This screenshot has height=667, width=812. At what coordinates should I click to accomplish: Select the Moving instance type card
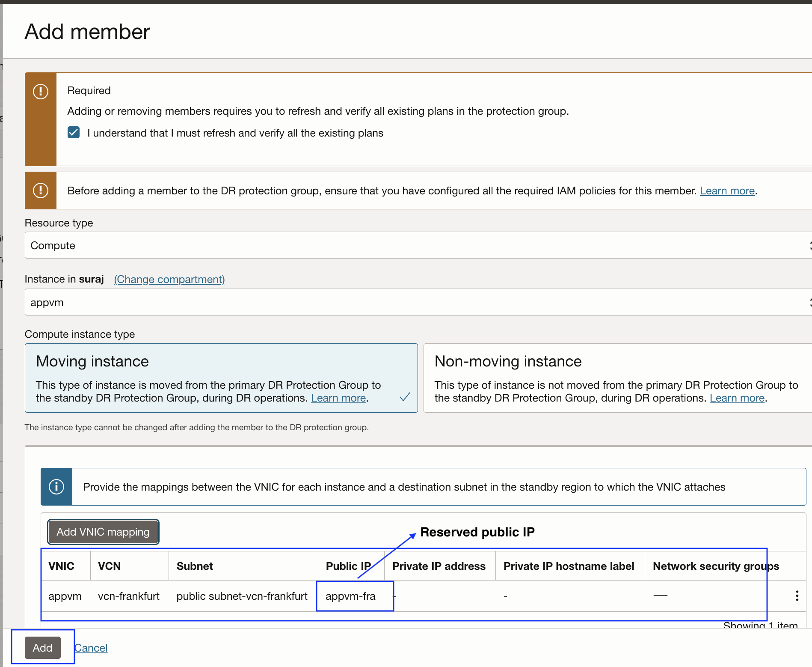(221, 378)
